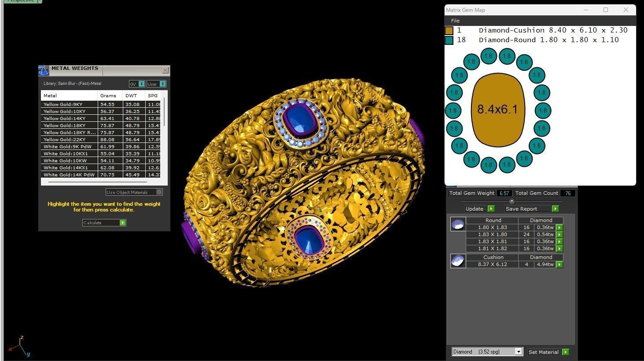Click the Calculate button
Screen dimensions: 644x361
pos(104,223)
